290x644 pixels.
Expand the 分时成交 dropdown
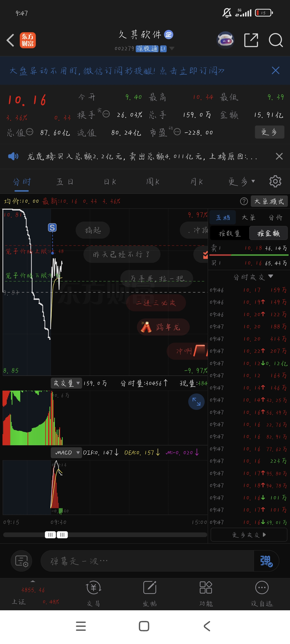coord(253,277)
